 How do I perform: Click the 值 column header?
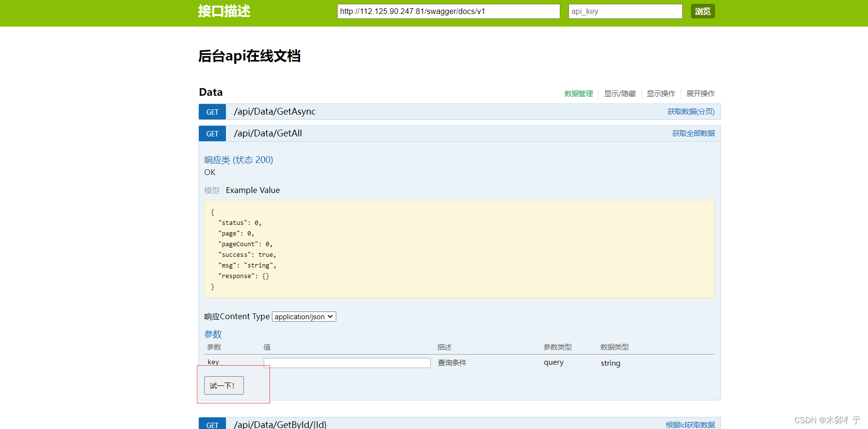(267, 347)
